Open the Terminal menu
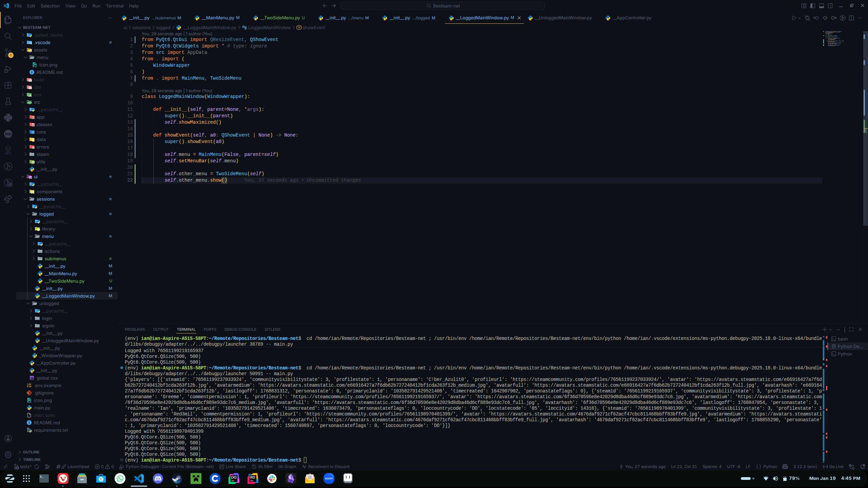 coord(115,6)
